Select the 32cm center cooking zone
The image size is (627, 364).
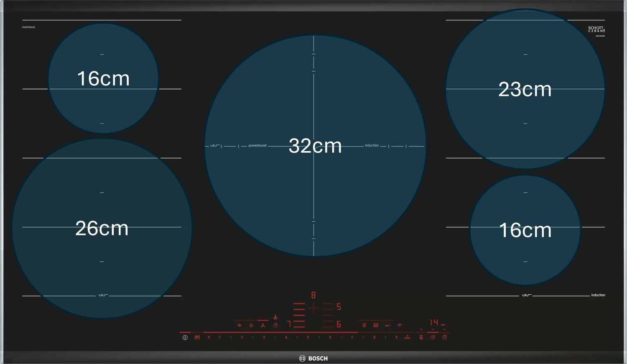(x=315, y=146)
